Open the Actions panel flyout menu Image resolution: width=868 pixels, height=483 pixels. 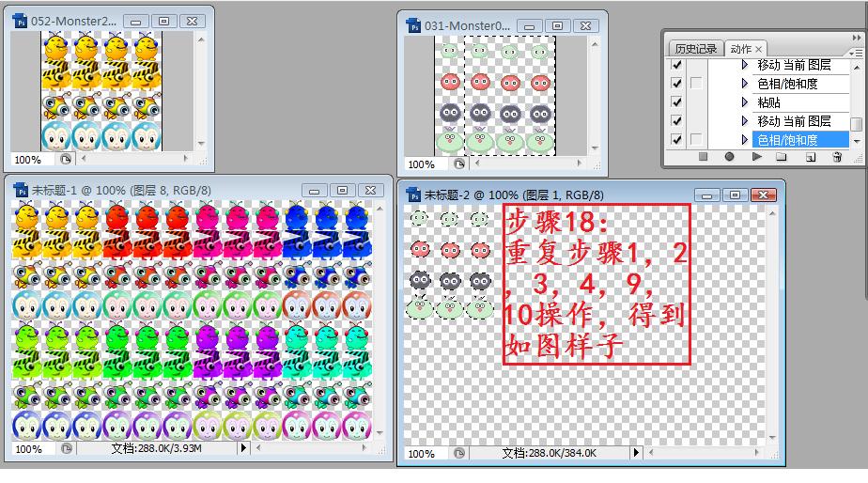857,53
